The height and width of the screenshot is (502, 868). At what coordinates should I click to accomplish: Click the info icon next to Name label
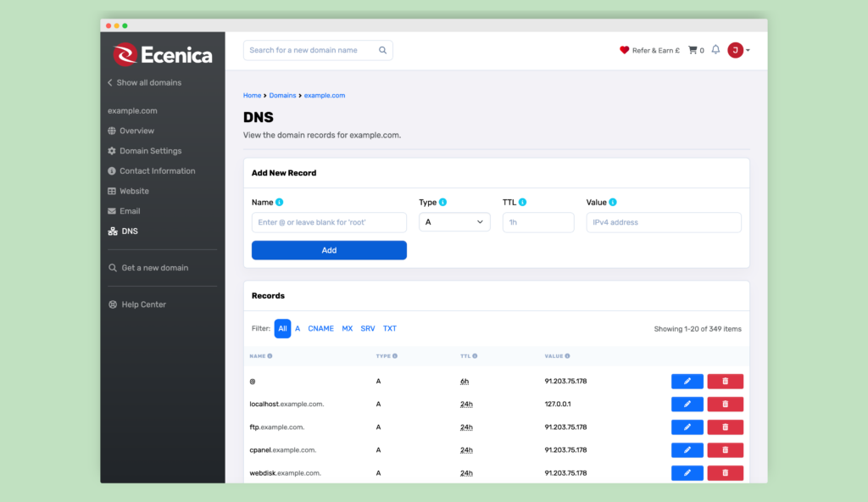point(280,202)
